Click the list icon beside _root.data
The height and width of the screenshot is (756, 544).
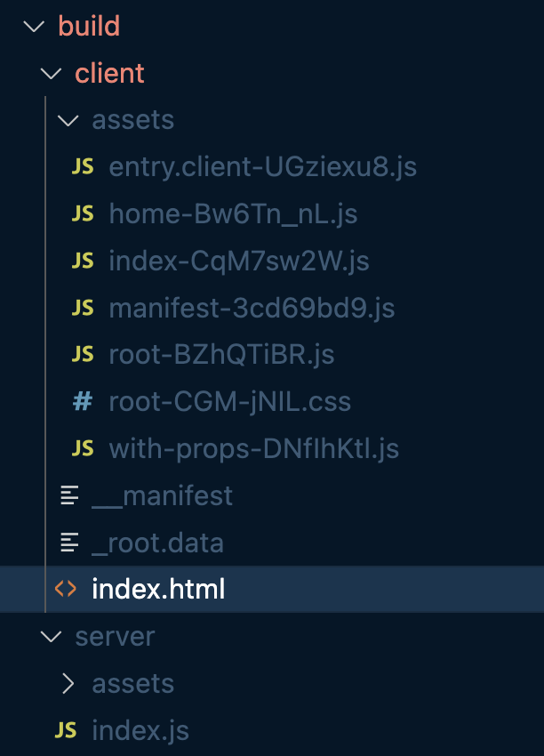click(x=69, y=543)
